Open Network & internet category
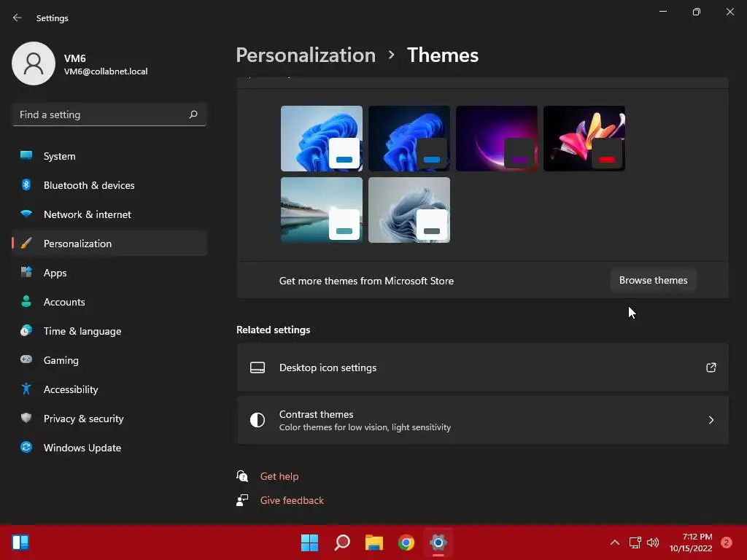 point(109,214)
